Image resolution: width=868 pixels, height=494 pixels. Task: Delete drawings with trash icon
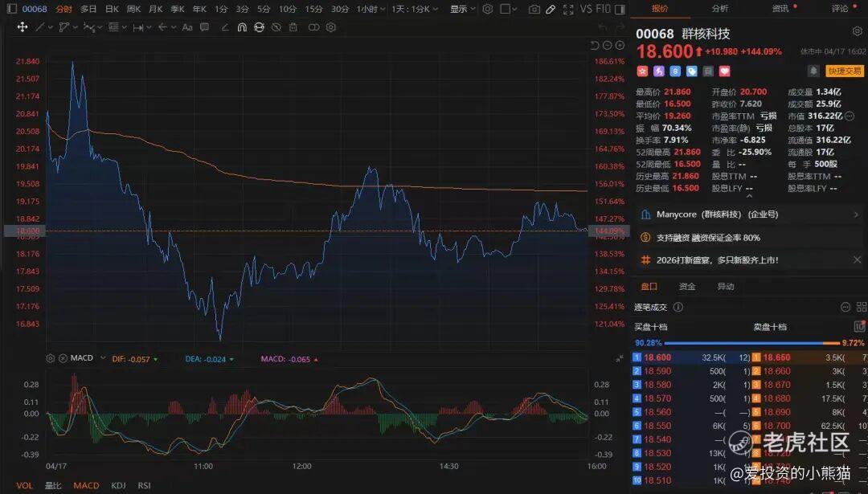click(293, 27)
